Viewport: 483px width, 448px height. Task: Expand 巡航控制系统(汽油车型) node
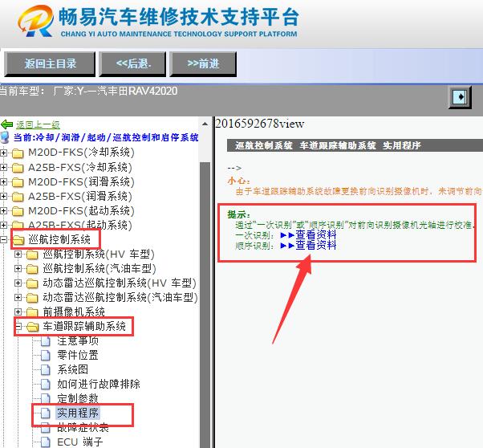point(18,268)
